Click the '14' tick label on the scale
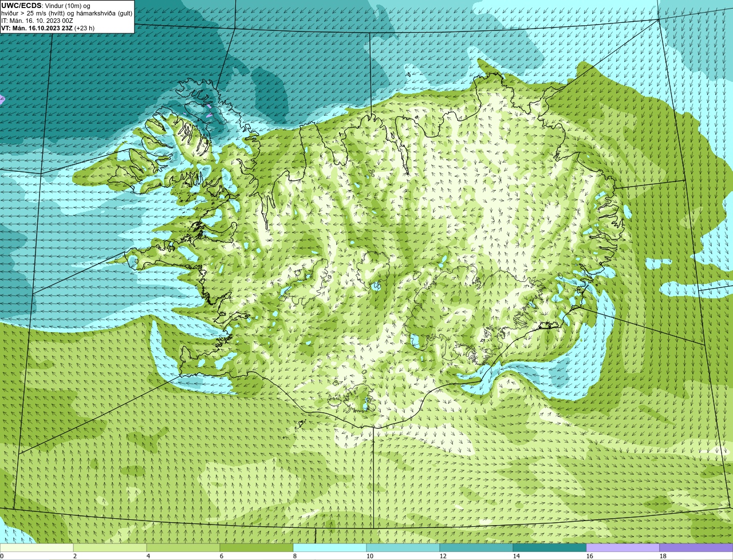 pos(517,556)
